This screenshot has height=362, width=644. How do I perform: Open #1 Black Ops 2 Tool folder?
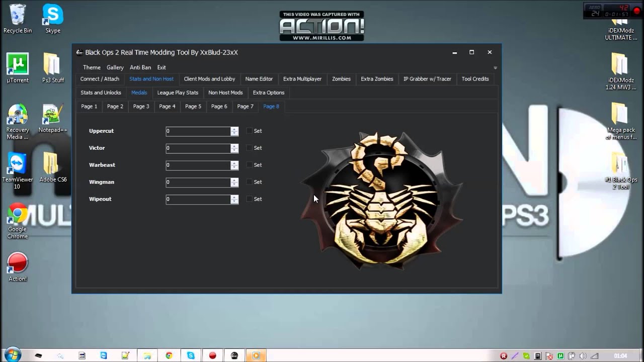pyautogui.click(x=621, y=171)
